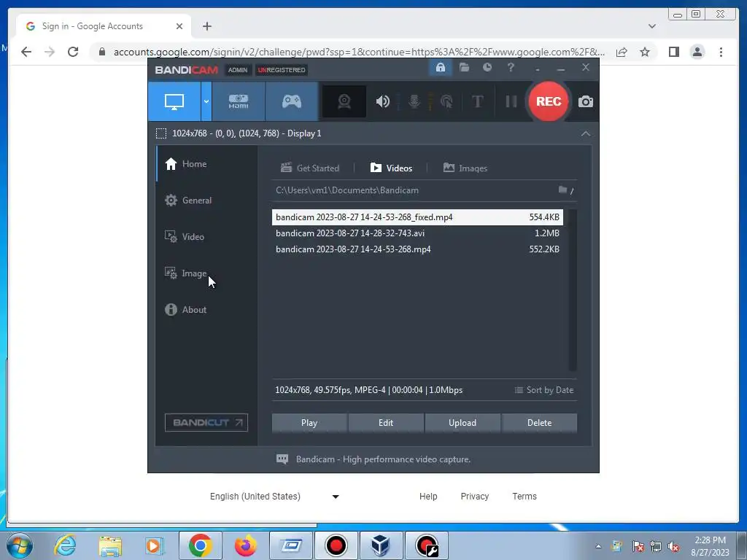Click the Chrome back arrow

tap(26, 52)
